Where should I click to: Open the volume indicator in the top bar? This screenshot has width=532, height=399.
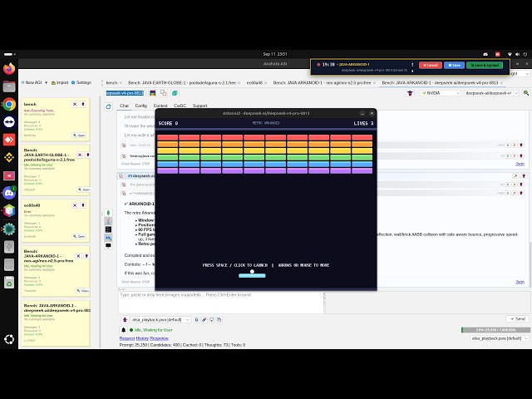(x=517, y=54)
